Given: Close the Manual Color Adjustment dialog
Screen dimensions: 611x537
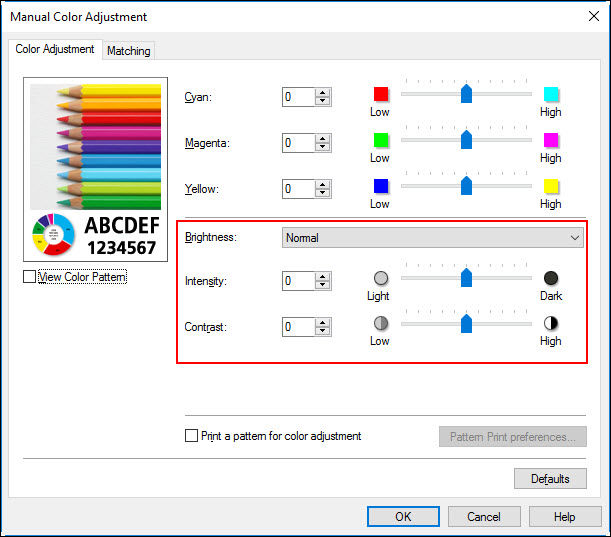Looking at the screenshot, I should point(594,16).
